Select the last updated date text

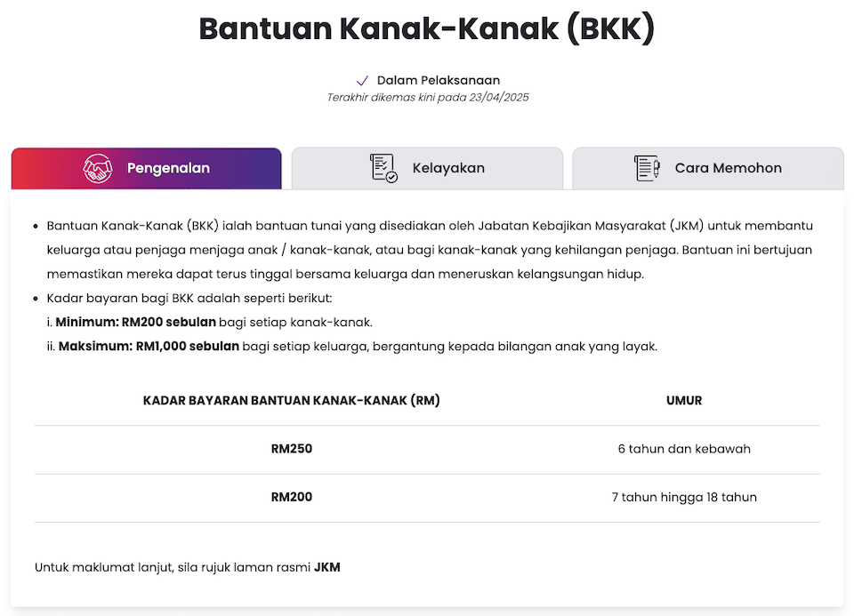427,97
